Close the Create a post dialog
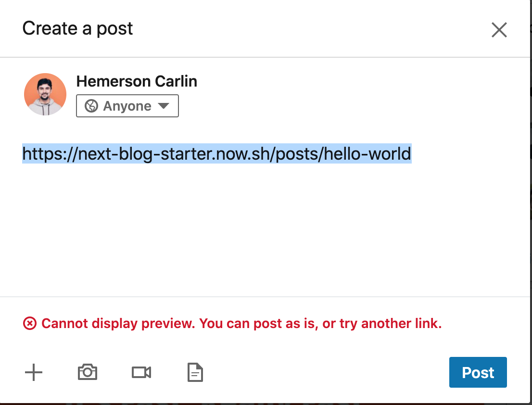532x405 pixels. pyautogui.click(x=499, y=30)
